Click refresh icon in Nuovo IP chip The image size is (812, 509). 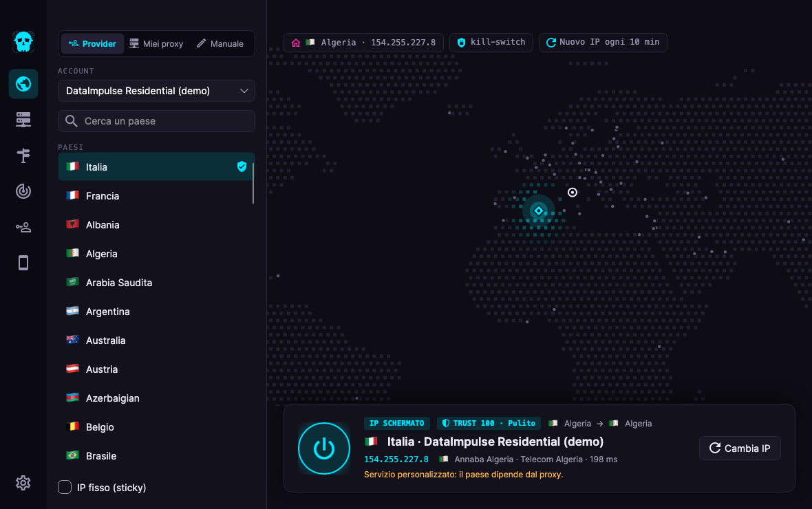tap(551, 43)
